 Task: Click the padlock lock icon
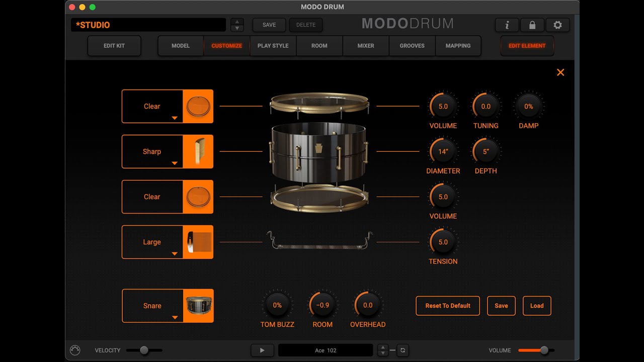click(532, 25)
